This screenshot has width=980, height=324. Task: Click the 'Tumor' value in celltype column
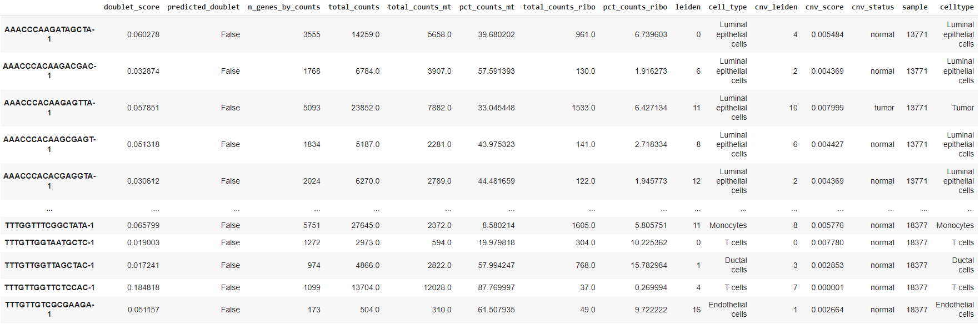click(x=962, y=108)
